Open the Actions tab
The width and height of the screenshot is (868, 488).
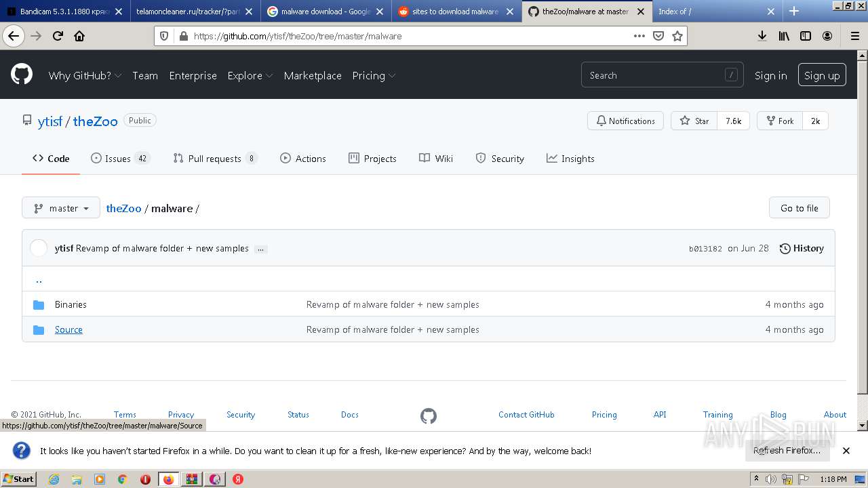pyautogui.click(x=303, y=159)
